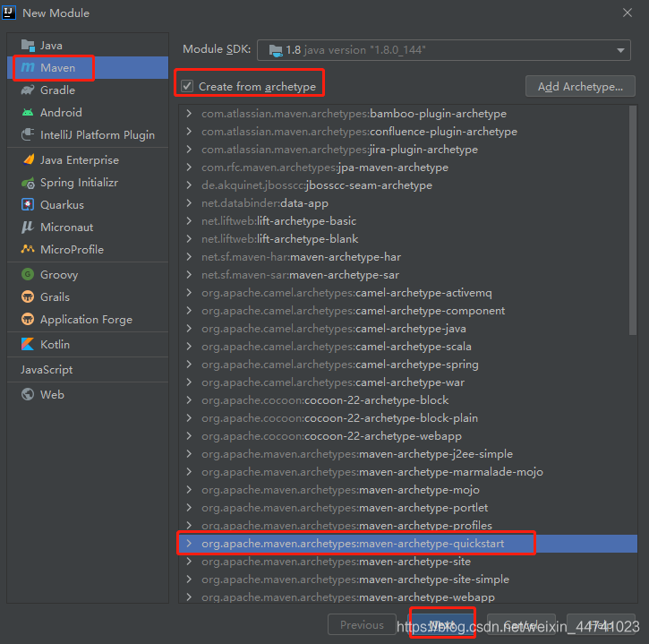Select camel-archetype-war row
Viewport: 649px width, 644px height.
(407, 382)
